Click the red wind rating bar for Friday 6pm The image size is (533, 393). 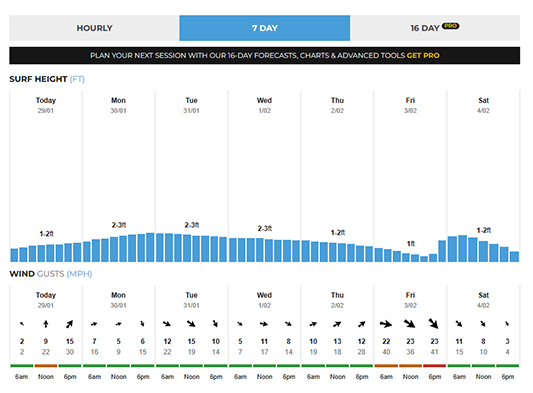click(x=434, y=366)
